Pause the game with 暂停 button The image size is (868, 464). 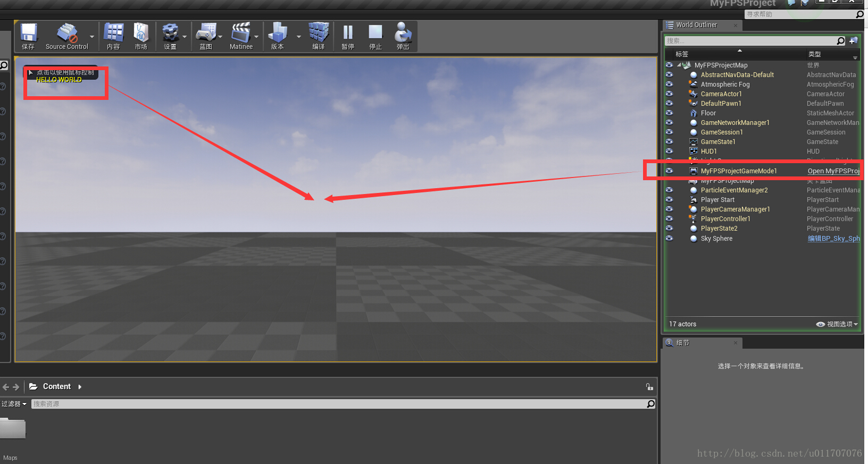[348, 36]
